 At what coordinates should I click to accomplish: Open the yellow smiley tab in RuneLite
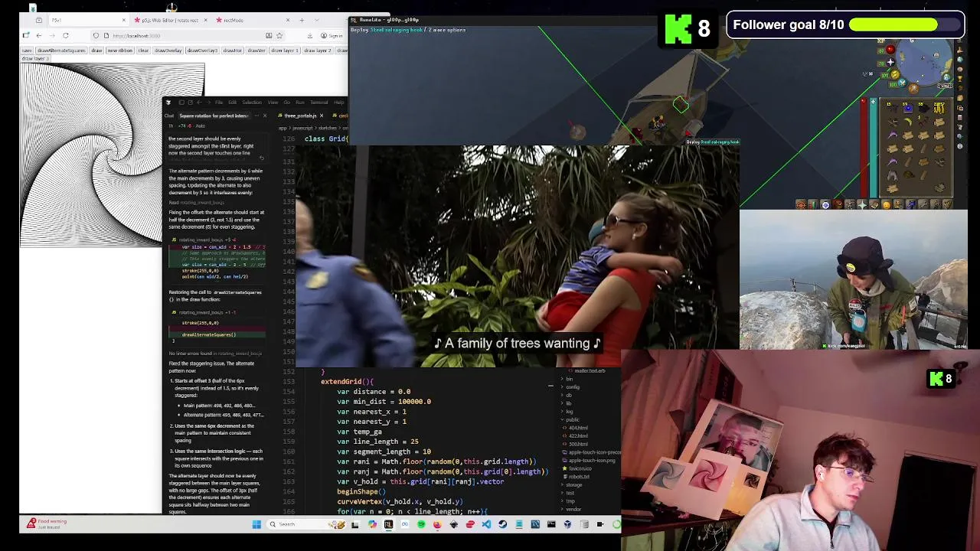[887, 205]
